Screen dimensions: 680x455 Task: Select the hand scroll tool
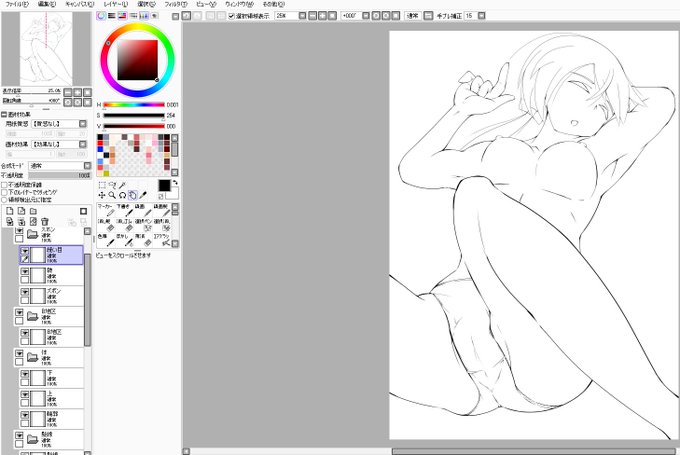point(133,195)
